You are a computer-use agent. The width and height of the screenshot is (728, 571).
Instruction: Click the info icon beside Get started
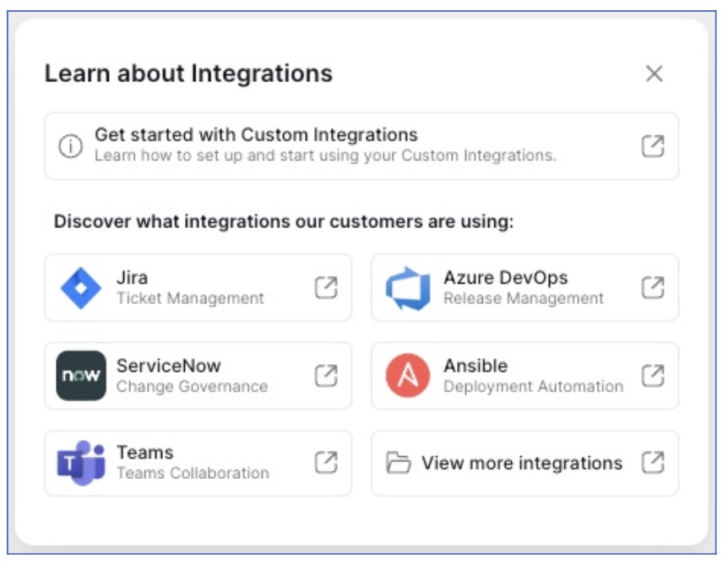[x=71, y=146]
